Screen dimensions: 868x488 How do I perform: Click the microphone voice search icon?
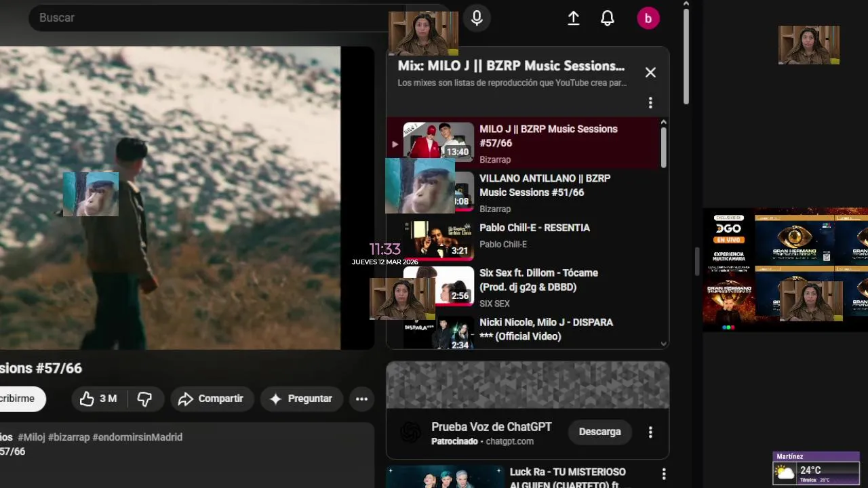[477, 18]
